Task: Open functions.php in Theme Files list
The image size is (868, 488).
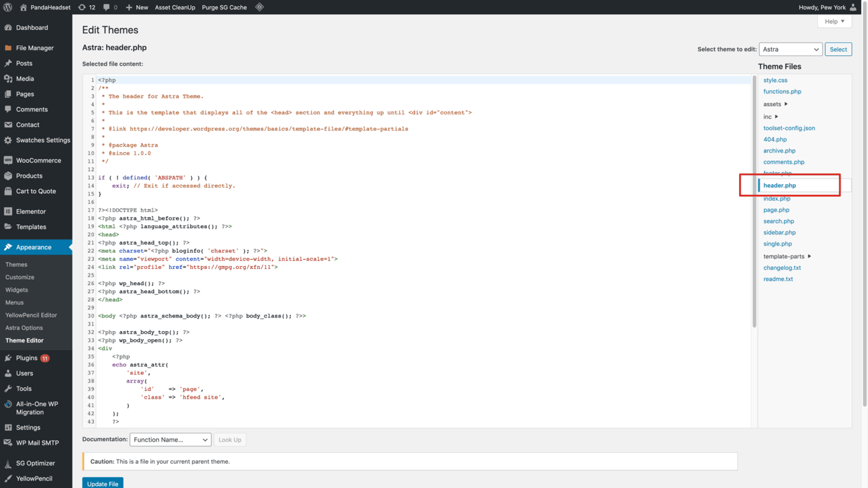Action: pyautogui.click(x=782, y=91)
